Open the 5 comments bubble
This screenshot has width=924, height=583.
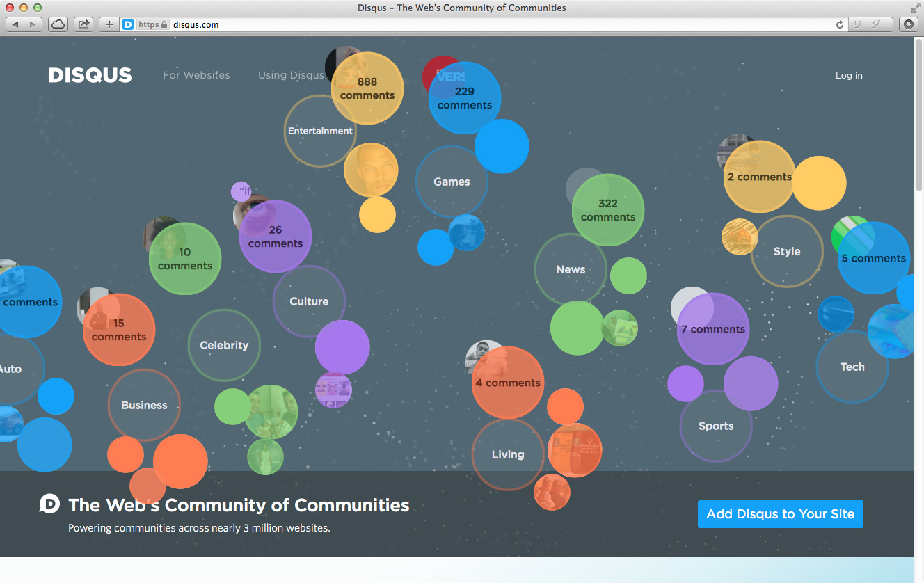[874, 258]
